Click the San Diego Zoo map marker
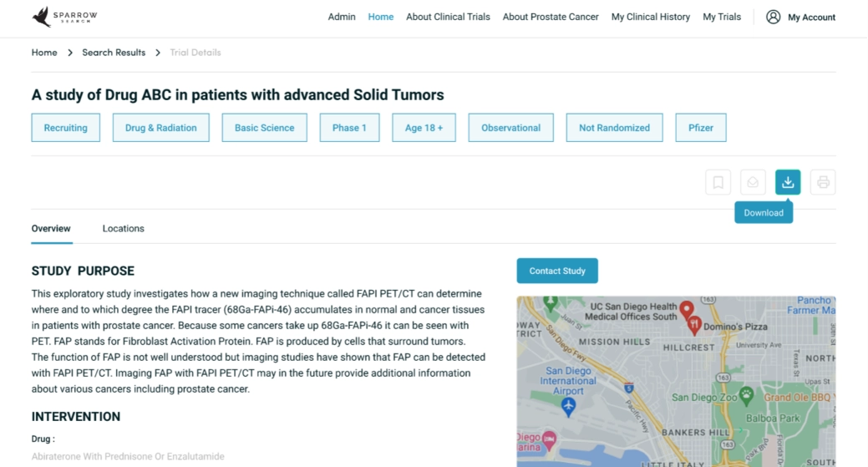This screenshot has height=467, width=868. pos(747,396)
